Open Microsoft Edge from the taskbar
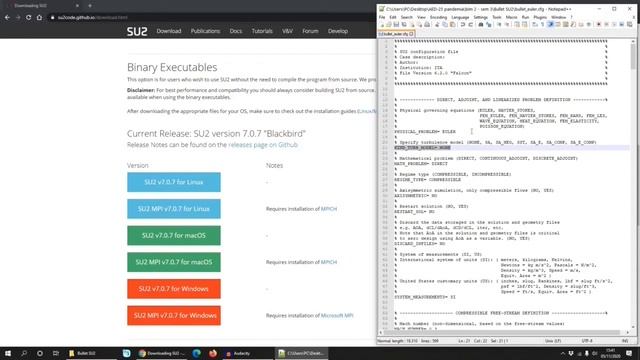Viewport: 640px width, 360px height. (x=197, y=353)
